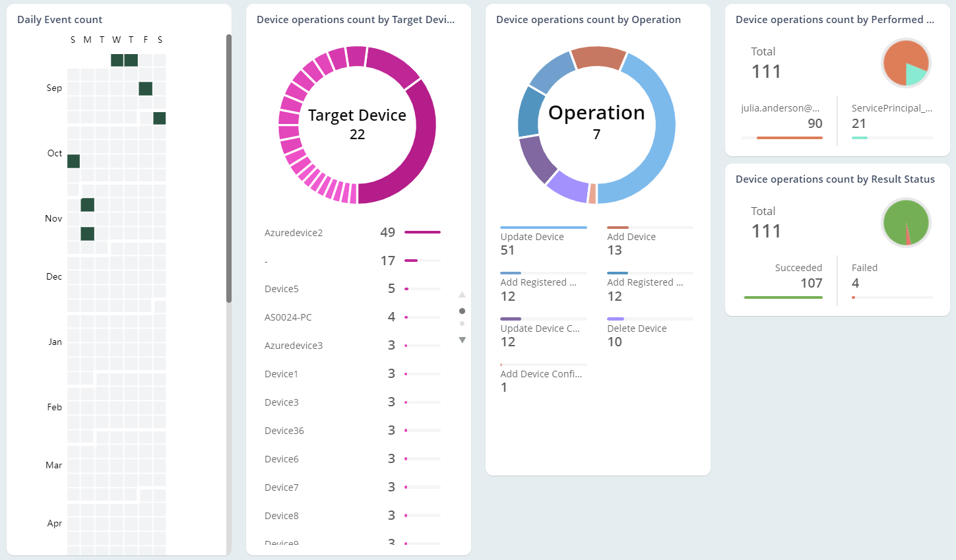
Task: Click the green gauge in the Result Status panel
Action: pos(906,223)
